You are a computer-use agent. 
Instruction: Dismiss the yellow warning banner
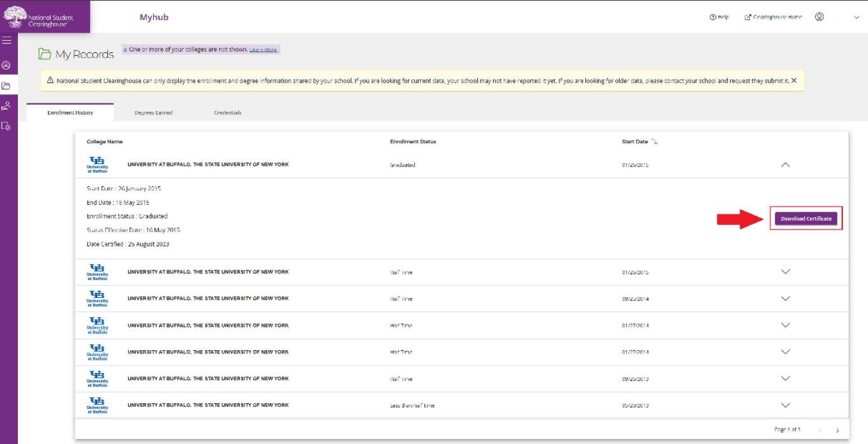794,81
